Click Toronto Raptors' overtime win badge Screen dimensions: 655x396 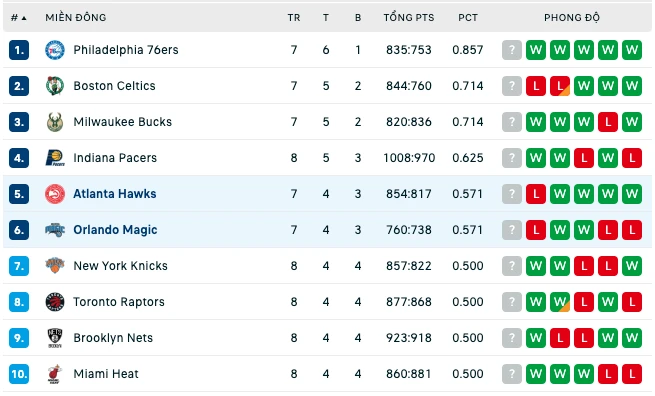point(560,302)
